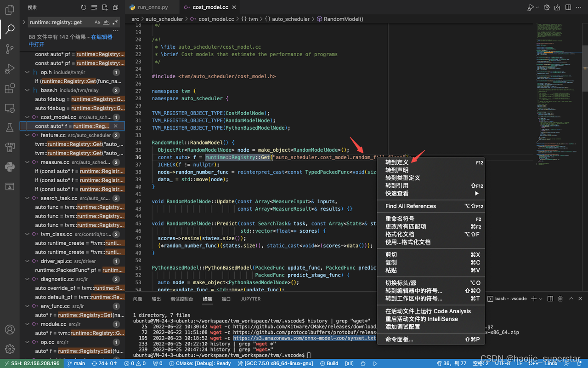Image resolution: width=588 pixels, height=368 pixels.
Task: Open the Extensions view
Action: (x=10, y=88)
